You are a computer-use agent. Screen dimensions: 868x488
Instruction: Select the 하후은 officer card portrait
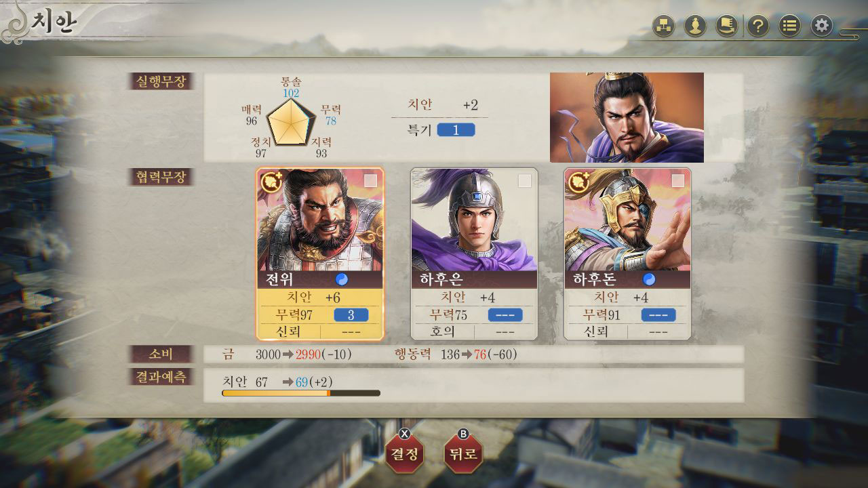pos(474,220)
